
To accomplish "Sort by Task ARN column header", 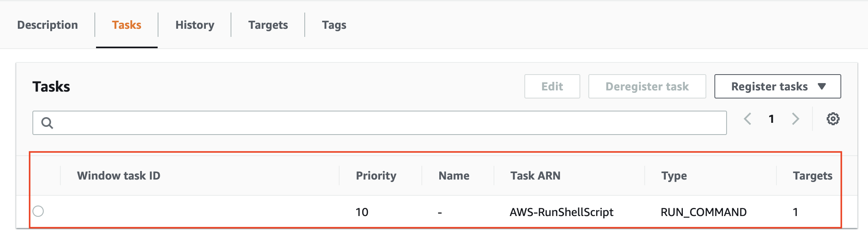I will tap(535, 176).
